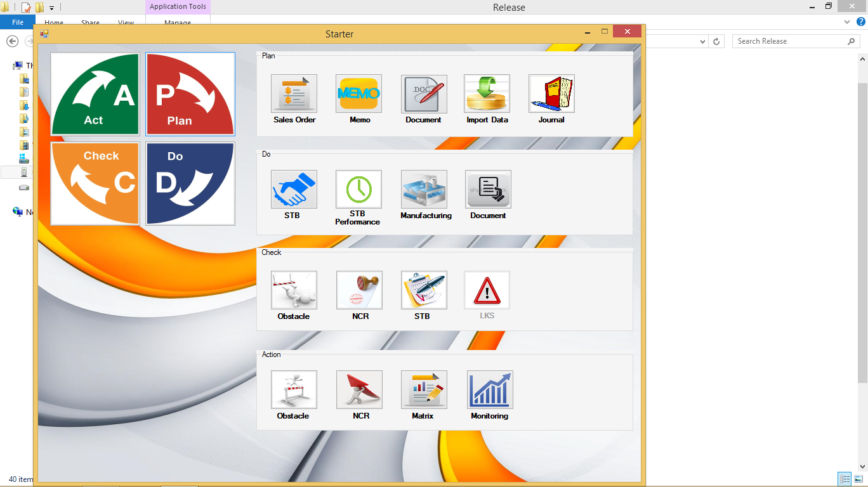
Task: Open Obstacle in the Action group
Action: pyautogui.click(x=294, y=389)
